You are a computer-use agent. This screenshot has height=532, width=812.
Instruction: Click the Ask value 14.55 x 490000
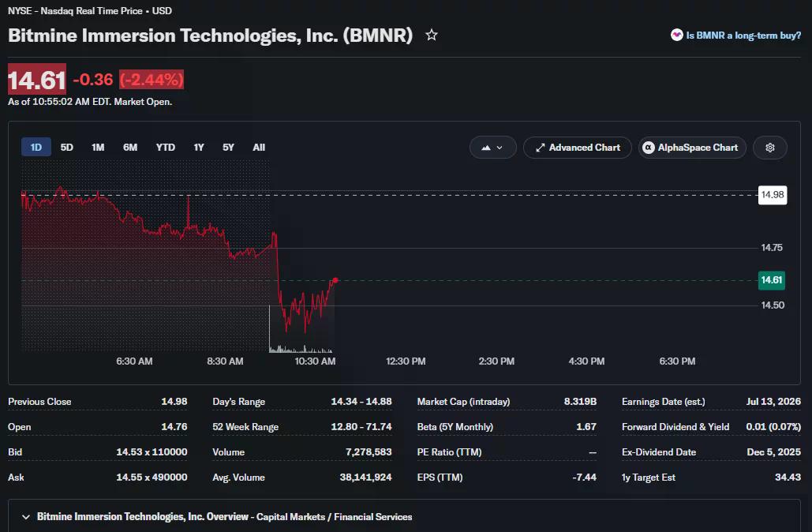152,477
